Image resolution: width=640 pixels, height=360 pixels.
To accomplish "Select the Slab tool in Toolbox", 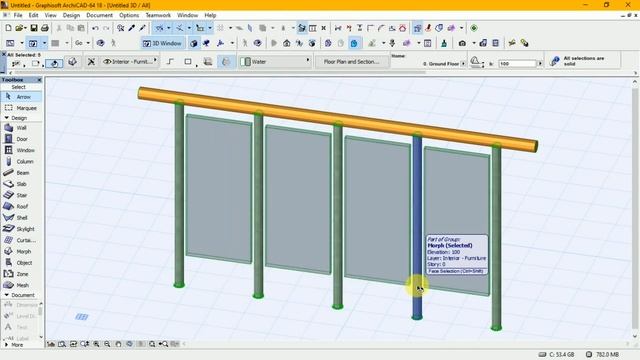I will coord(21,184).
